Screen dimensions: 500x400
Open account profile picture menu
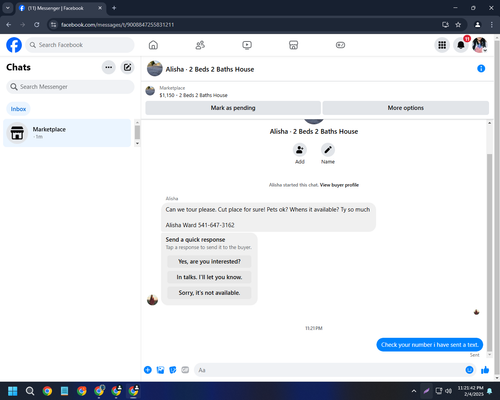click(x=479, y=45)
